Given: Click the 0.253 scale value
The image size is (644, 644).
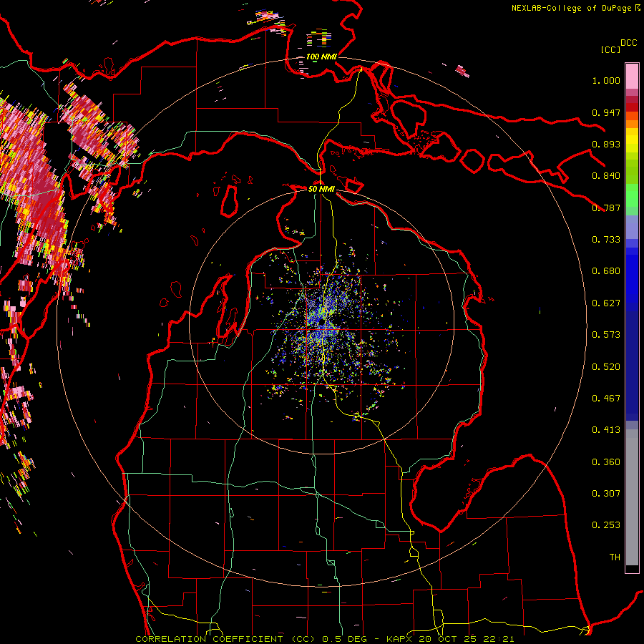Looking at the screenshot, I should (x=606, y=525).
